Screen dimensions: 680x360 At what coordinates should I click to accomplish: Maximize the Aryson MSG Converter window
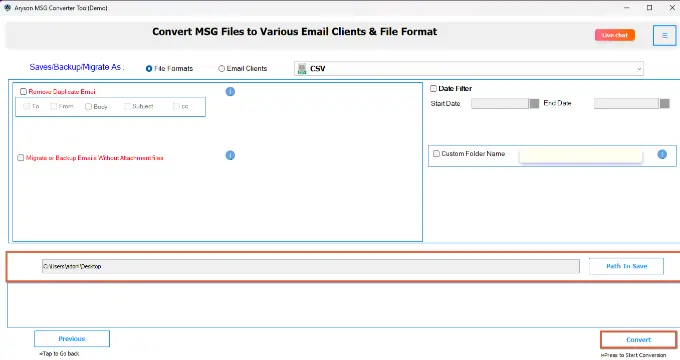pyautogui.click(x=649, y=7)
